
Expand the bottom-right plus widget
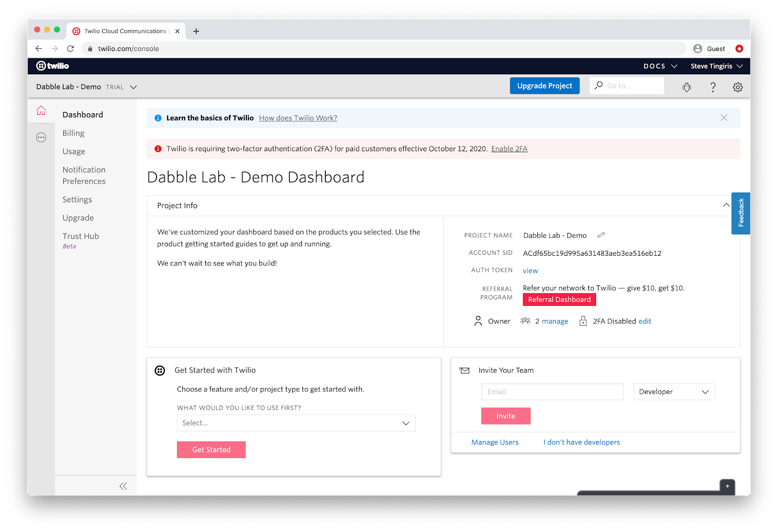coord(727,486)
